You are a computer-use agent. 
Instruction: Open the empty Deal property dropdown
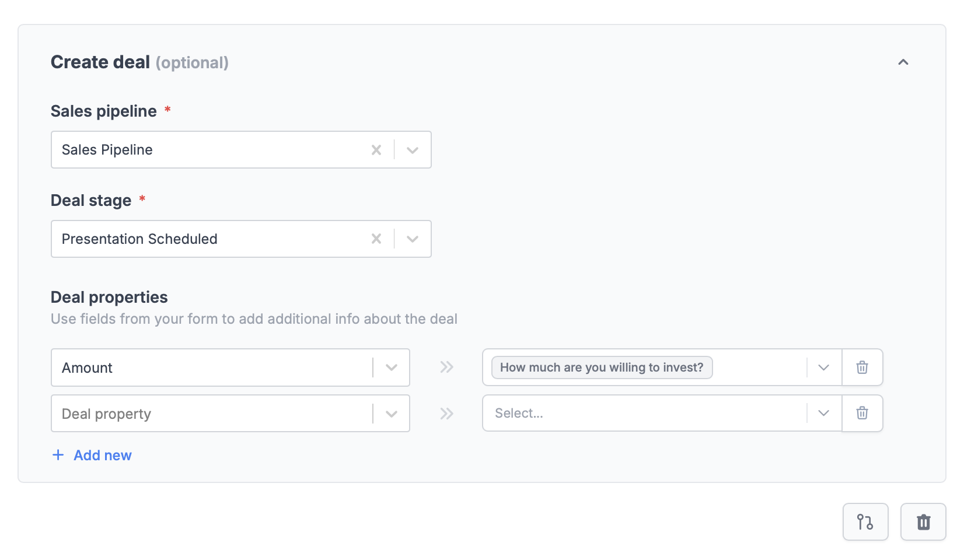coord(392,414)
